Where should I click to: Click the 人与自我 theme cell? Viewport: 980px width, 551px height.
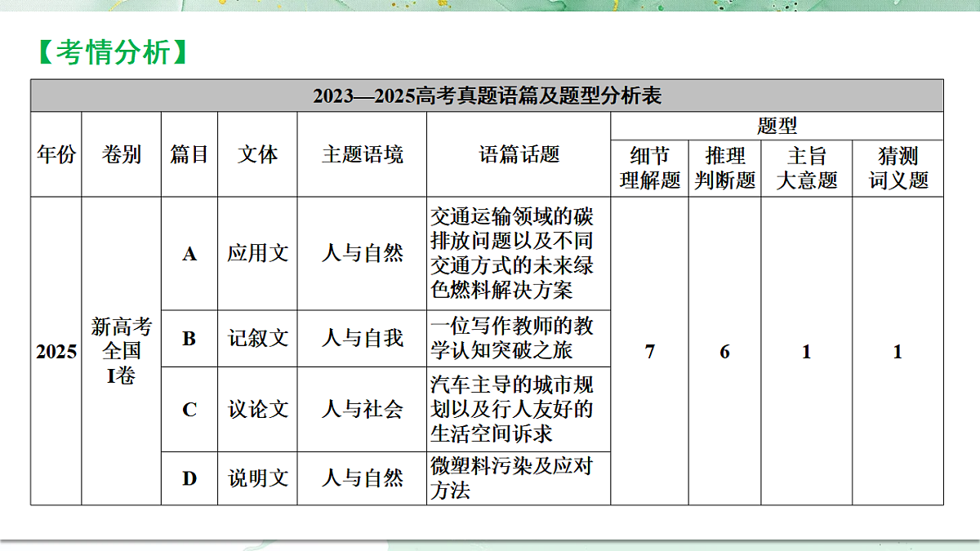(x=363, y=338)
